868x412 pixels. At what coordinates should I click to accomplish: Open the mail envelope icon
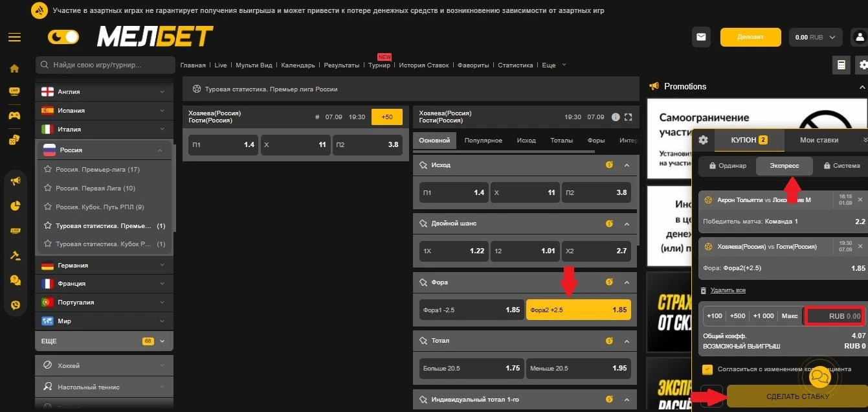point(701,38)
